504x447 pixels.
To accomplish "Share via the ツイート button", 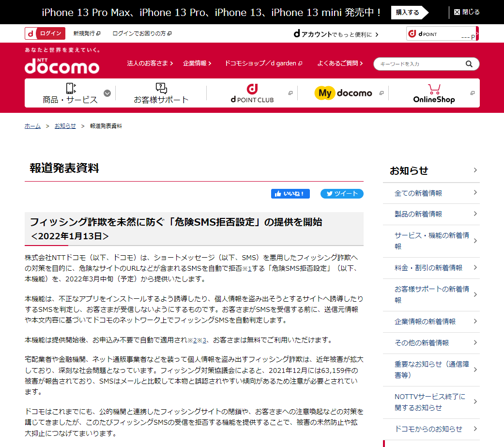I will (342, 194).
